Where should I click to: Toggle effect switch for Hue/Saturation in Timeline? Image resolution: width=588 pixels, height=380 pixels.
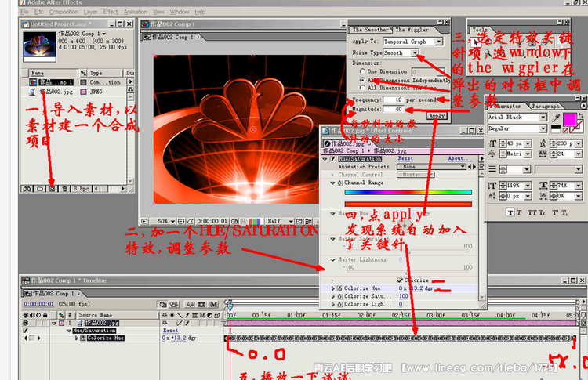click(26, 331)
